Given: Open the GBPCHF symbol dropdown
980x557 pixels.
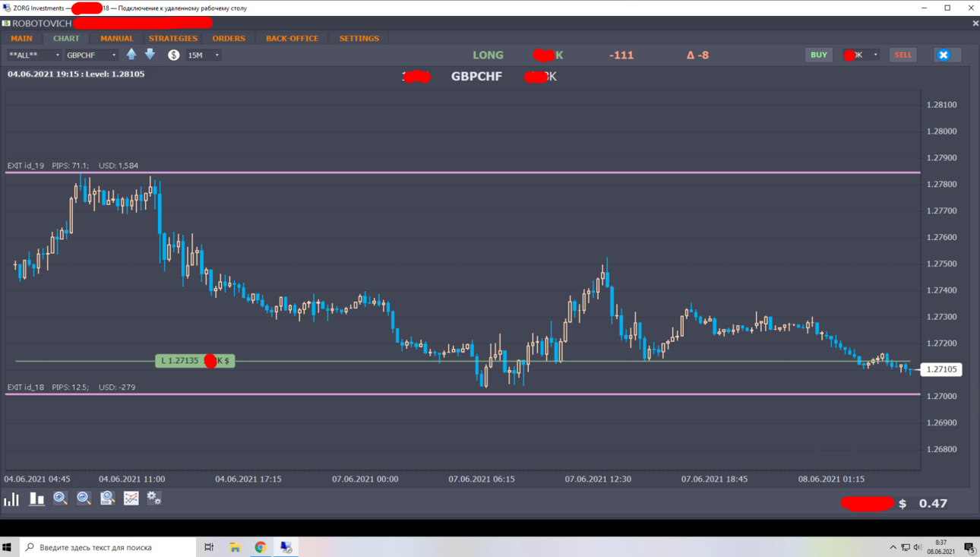Looking at the screenshot, I should pos(91,55).
